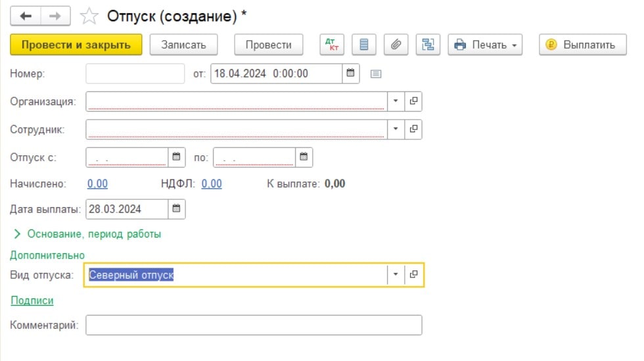Open calendar for Отпуск с date
This screenshot has width=644, height=361.
(177, 157)
